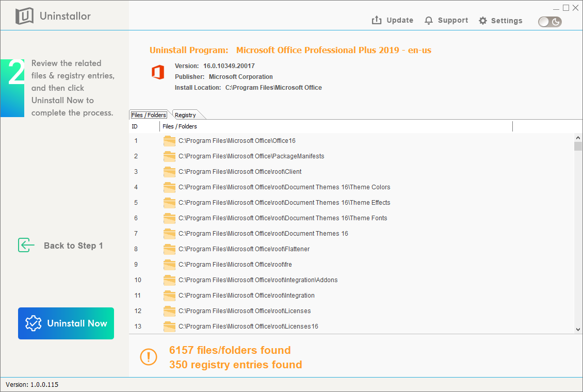This screenshot has height=392, width=583.
Task: Click the scrollbar down arrow
Action: click(x=578, y=329)
